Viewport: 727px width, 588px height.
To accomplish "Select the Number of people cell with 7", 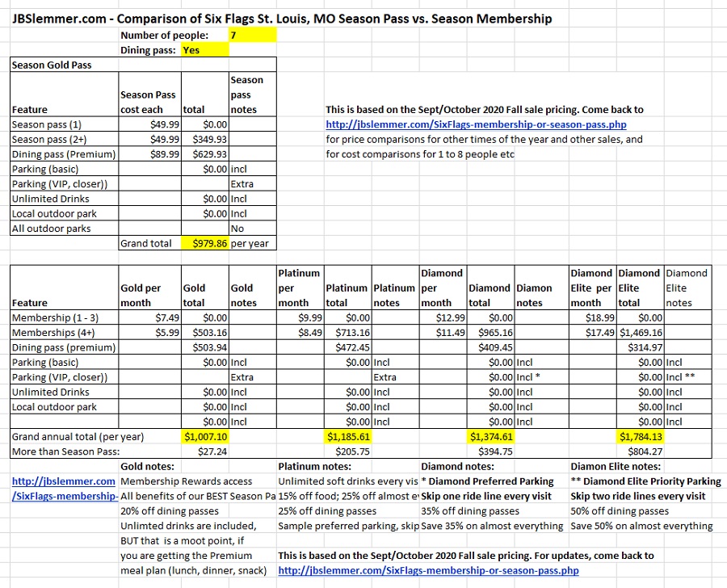I will point(252,36).
